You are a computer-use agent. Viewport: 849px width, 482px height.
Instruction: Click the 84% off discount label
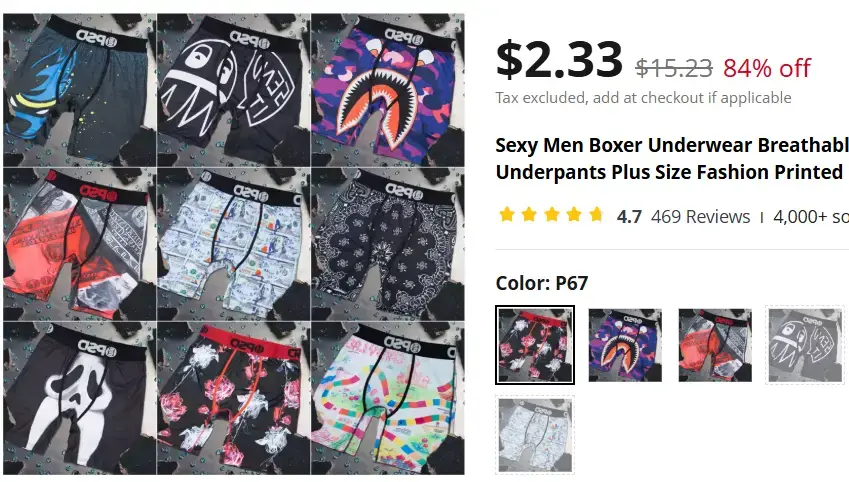(x=767, y=68)
